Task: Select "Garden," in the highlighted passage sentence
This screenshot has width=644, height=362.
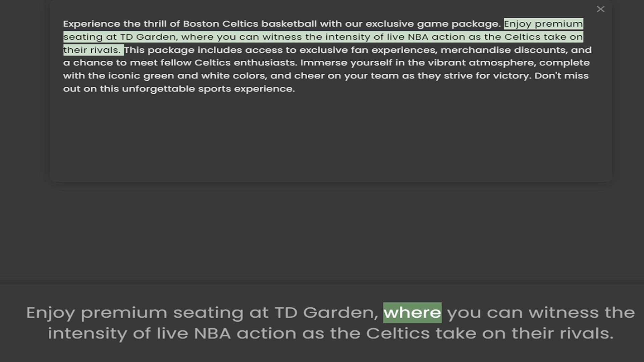Action: tap(157, 37)
